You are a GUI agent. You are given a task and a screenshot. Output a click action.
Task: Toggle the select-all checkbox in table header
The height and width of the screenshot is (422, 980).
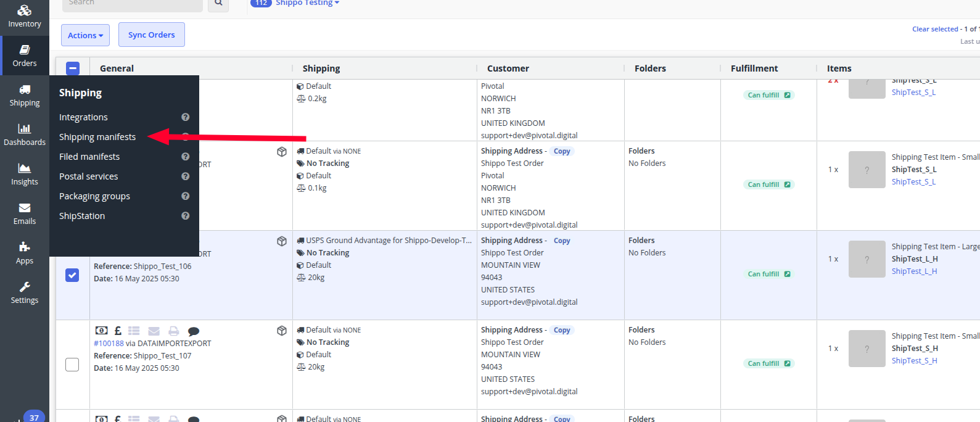[73, 68]
